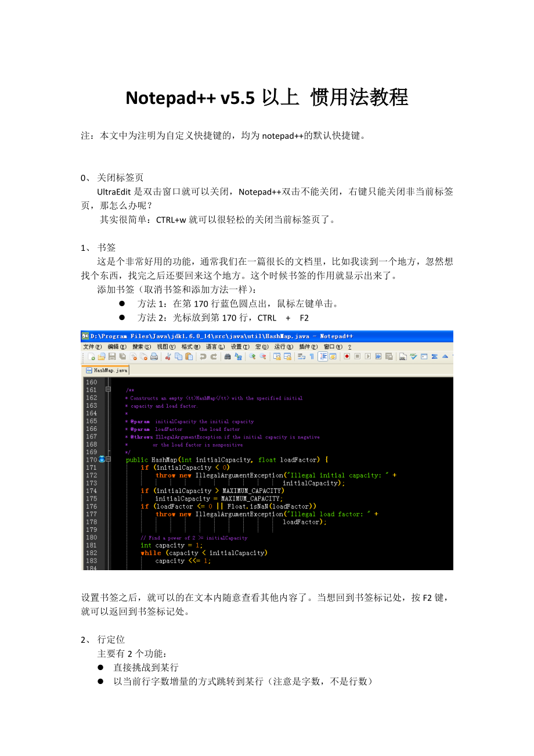Viewport: 534px width, 756px height.
Task: Open the 窗口(W) menu
Action: click(x=333, y=347)
